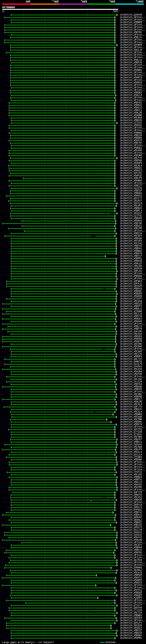Select hit label UniRef100_Q9LFY6

click(x=131, y=158)
